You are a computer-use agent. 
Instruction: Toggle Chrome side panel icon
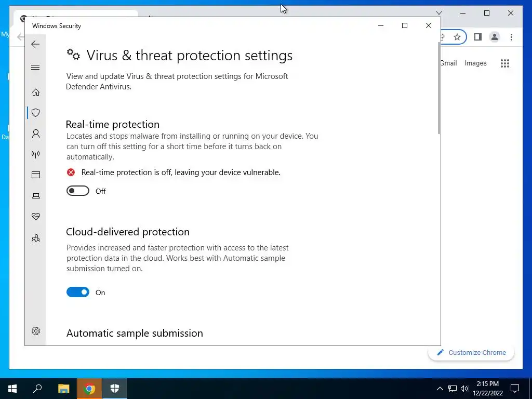click(478, 37)
